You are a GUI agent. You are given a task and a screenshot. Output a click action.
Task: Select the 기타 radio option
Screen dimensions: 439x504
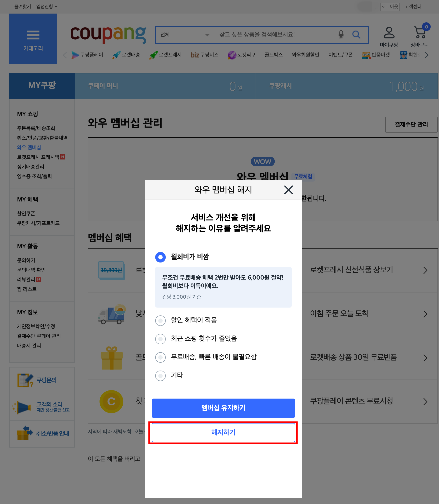point(160,376)
